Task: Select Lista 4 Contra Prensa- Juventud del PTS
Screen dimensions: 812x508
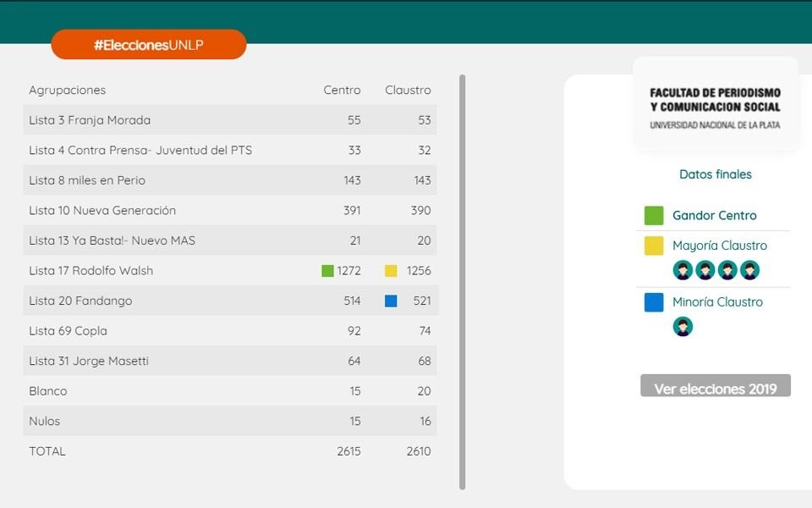Action: click(230, 150)
